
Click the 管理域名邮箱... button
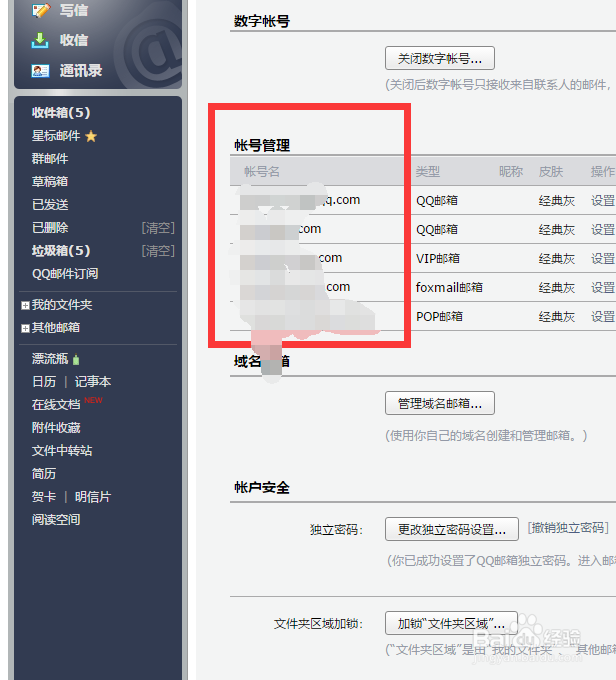[x=440, y=403]
